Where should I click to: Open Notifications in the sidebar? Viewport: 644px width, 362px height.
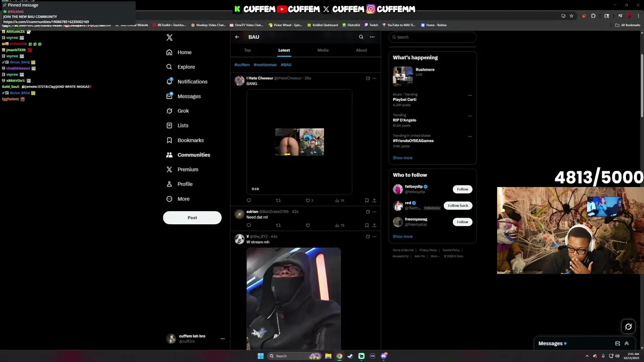tap(187, 81)
